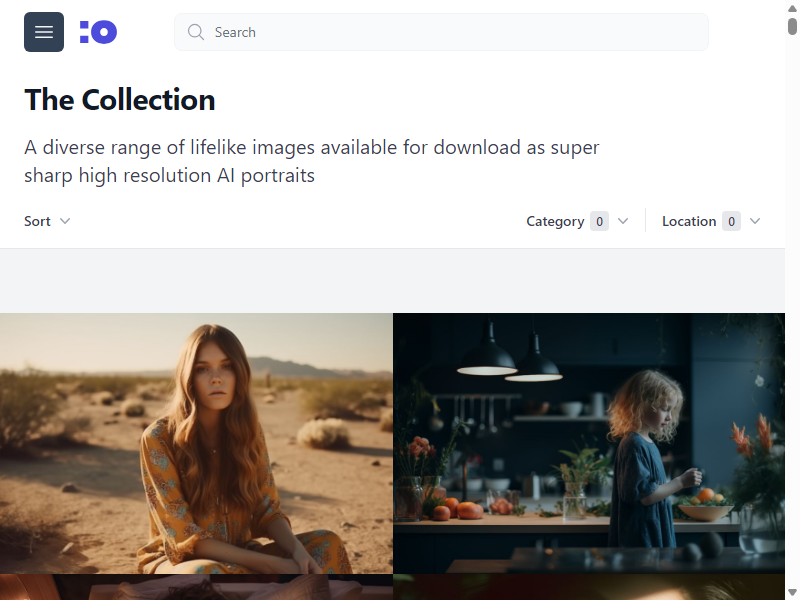Open the hamburger menu button

[x=44, y=32]
